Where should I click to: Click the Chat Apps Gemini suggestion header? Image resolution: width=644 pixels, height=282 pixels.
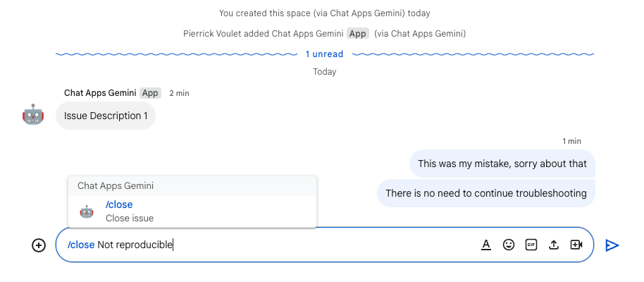[x=116, y=186]
